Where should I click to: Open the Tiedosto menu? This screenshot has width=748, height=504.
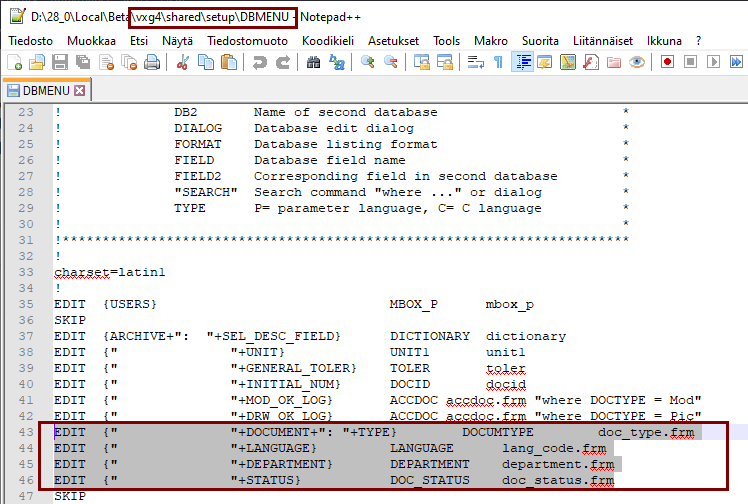[x=31, y=40]
